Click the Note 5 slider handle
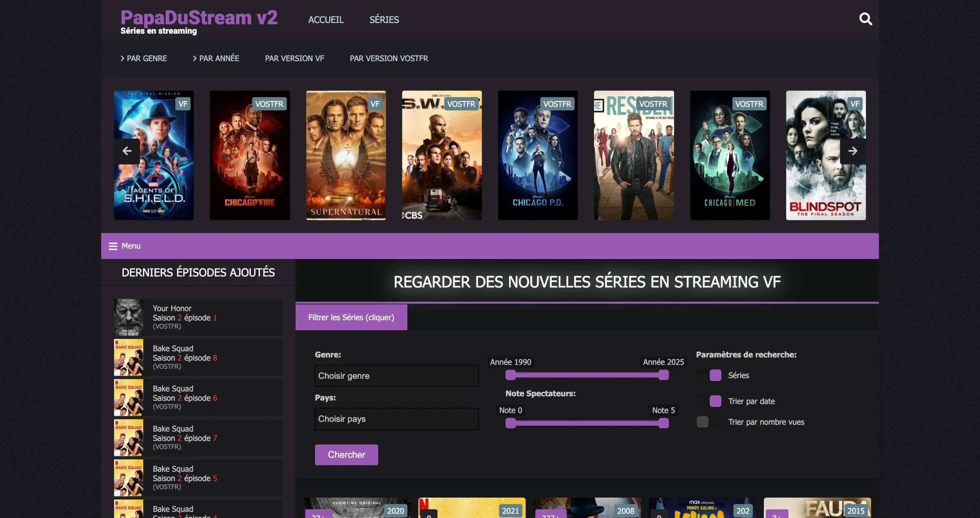 663,423
